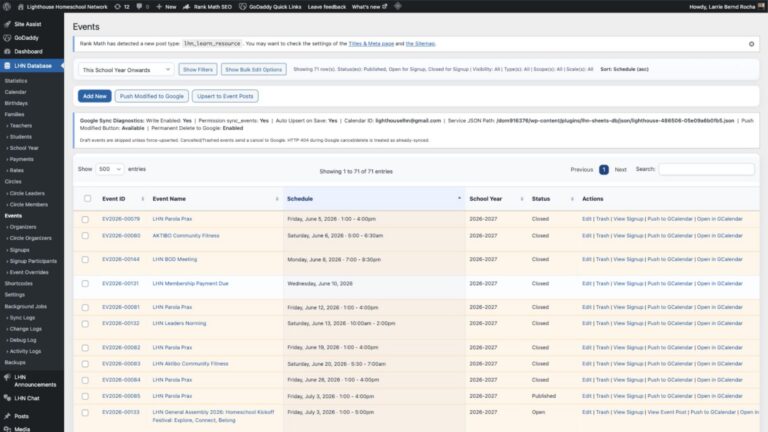Screen dimensions: 768x432
Task: Sort by Status column arrows
Action: [572, 199]
